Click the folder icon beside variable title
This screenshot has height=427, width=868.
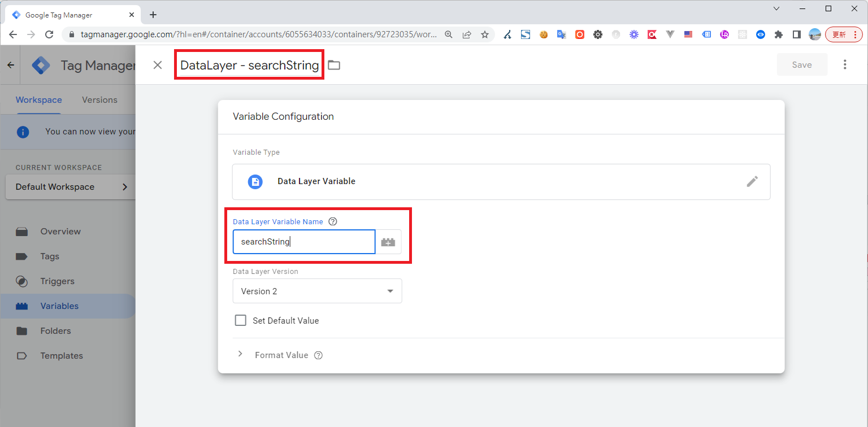click(x=334, y=65)
